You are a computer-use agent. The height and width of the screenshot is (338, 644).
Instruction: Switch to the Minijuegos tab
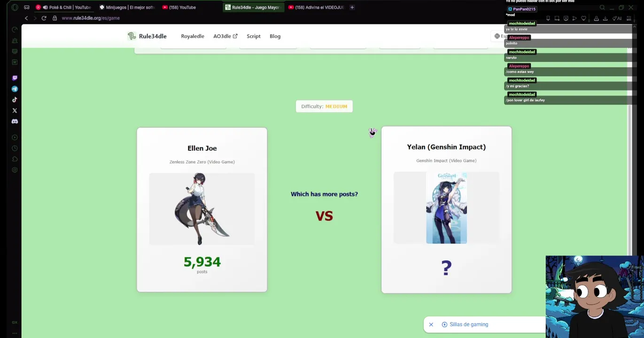tap(127, 7)
